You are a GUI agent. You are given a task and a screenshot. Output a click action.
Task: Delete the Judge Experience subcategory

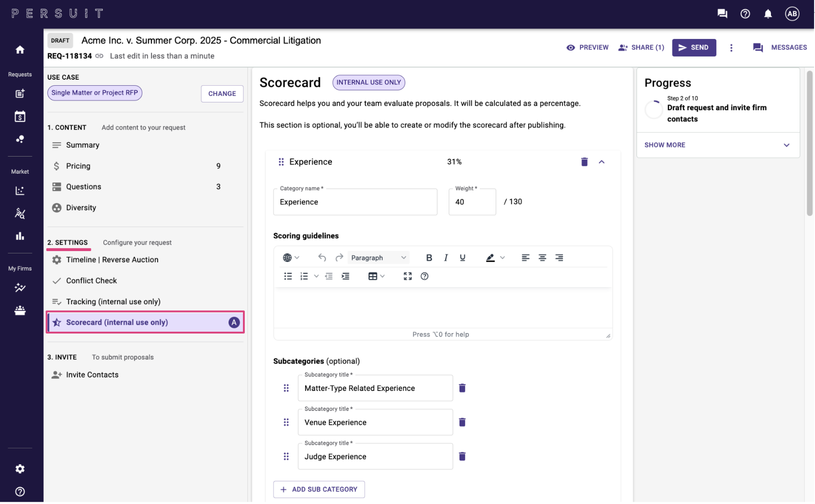(x=462, y=457)
